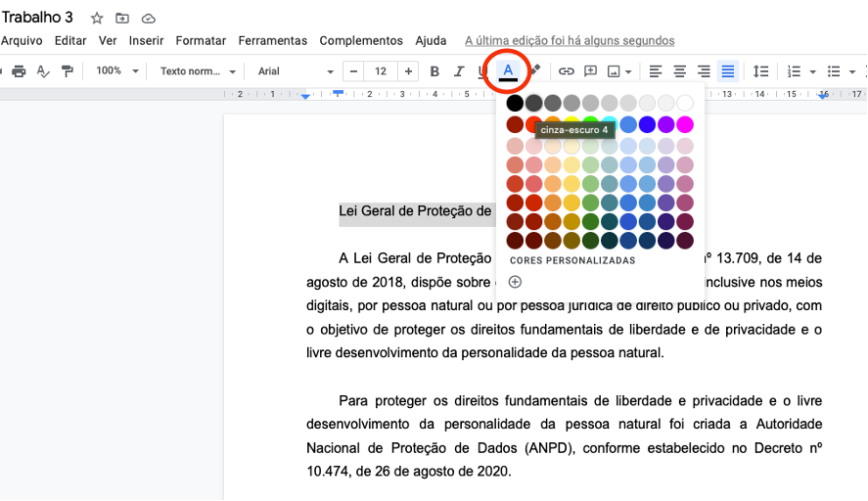This screenshot has height=501, width=868.
Task: Select cinza-escuro 4 swatch next to black
Action: [533, 103]
